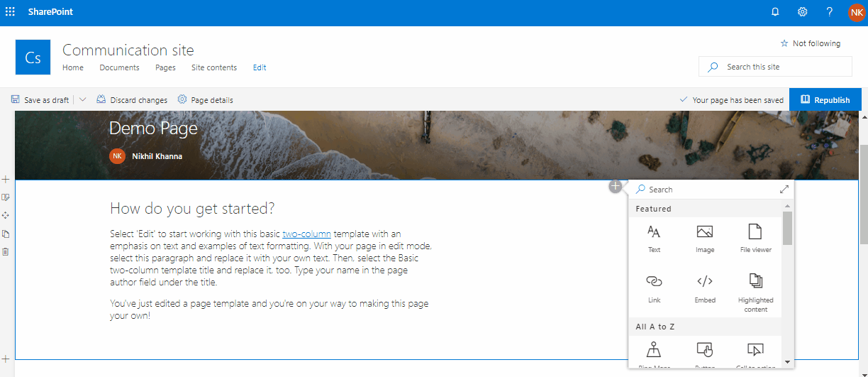
Task: Click the SharePoint title in the header
Action: pyautogui.click(x=50, y=12)
